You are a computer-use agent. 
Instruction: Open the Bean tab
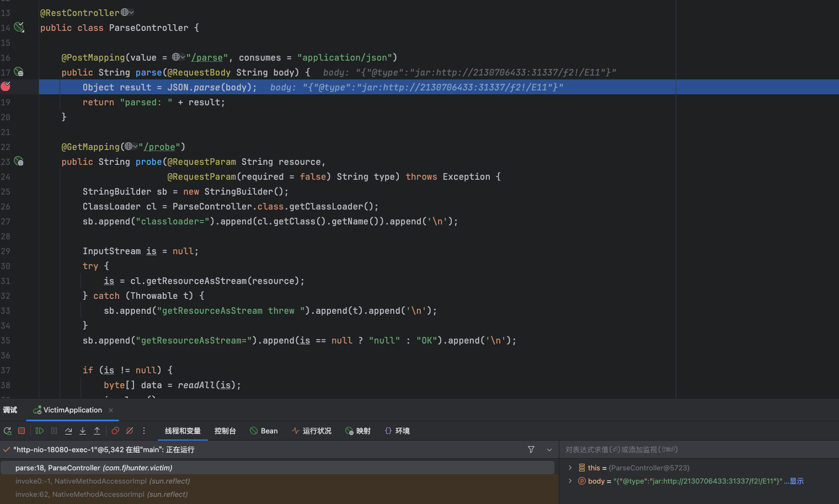pyautogui.click(x=264, y=431)
